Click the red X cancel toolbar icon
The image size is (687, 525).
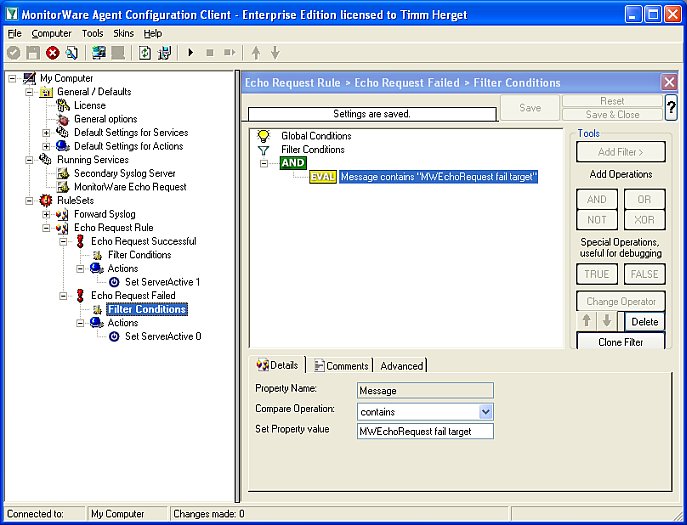[52, 53]
